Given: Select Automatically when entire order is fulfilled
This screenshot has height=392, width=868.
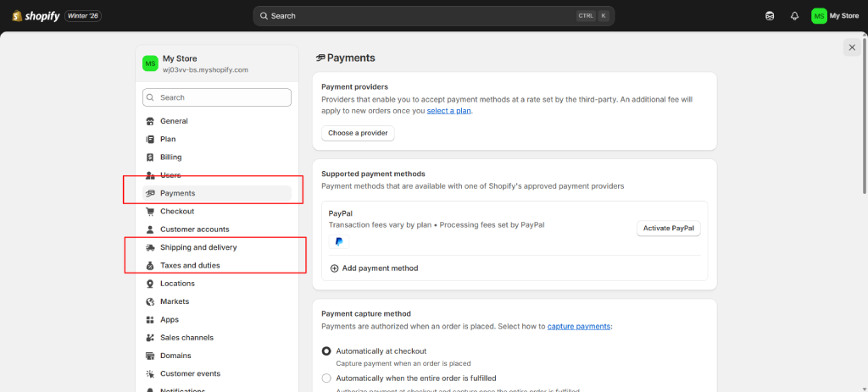Looking at the screenshot, I should [326, 378].
